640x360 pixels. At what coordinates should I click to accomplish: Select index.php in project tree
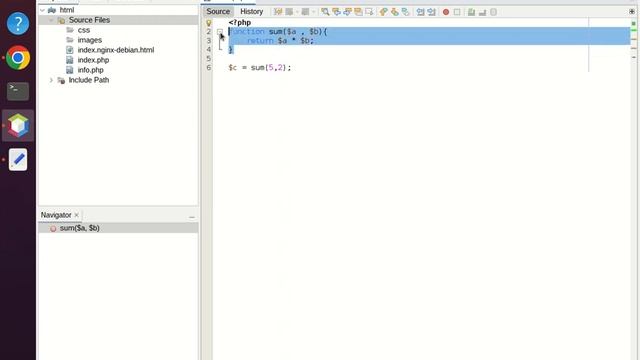click(x=93, y=60)
